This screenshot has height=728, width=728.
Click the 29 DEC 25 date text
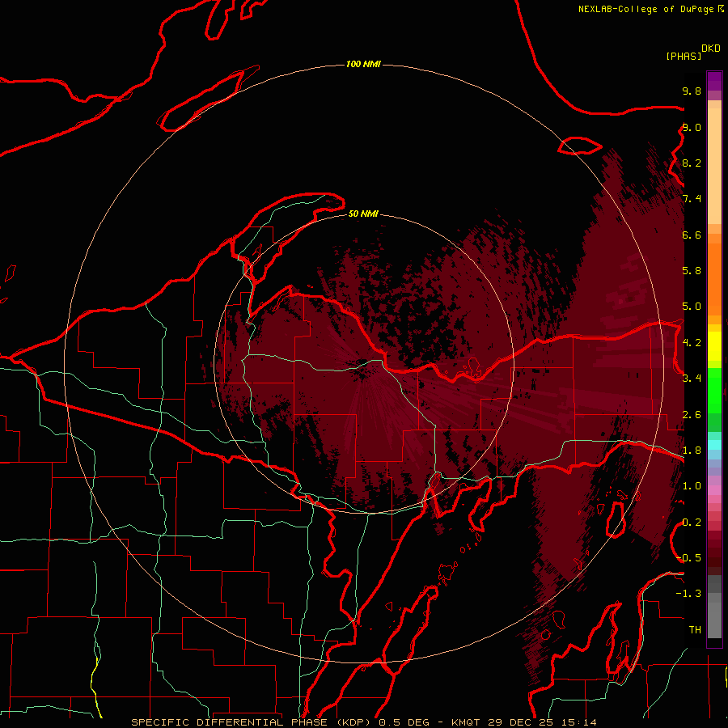tap(518, 722)
